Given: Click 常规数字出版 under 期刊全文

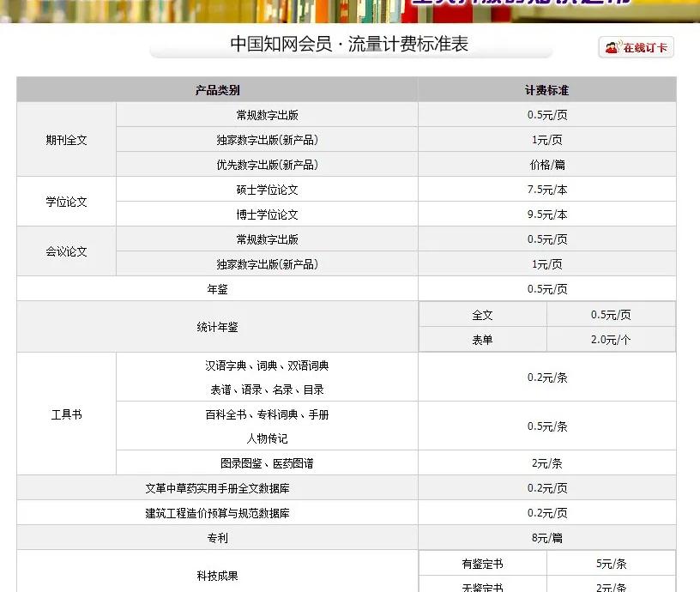Looking at the screenshot, I should tap(267, 115).
